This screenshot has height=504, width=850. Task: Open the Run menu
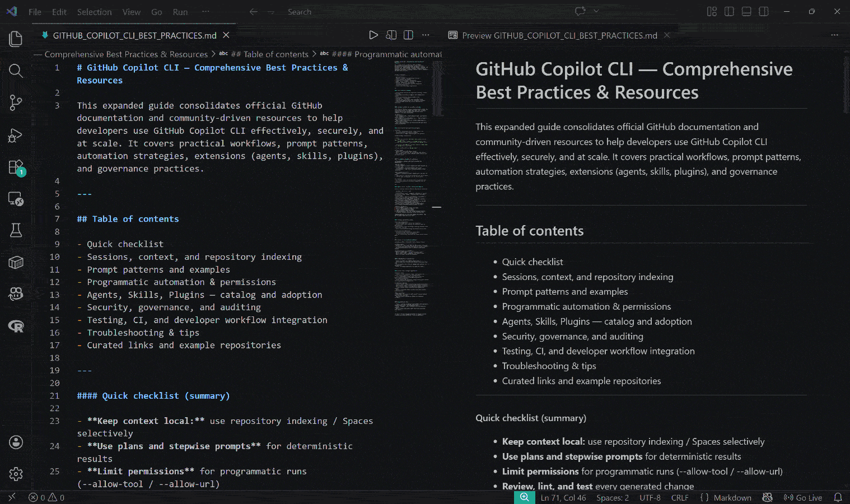pos(180,12)
